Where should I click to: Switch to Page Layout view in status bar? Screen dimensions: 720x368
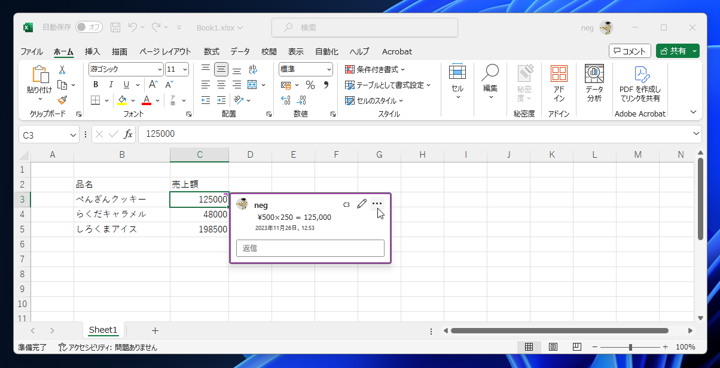click(553, 347)
